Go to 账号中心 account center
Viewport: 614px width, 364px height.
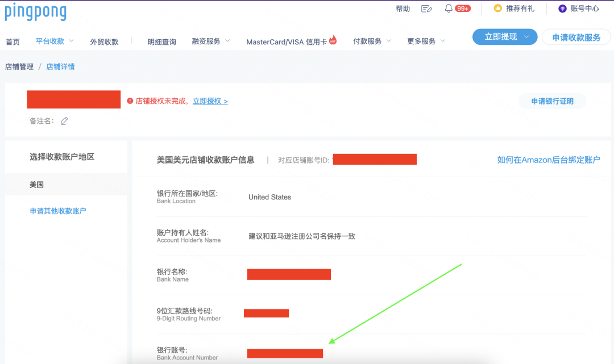coord(584,9)
